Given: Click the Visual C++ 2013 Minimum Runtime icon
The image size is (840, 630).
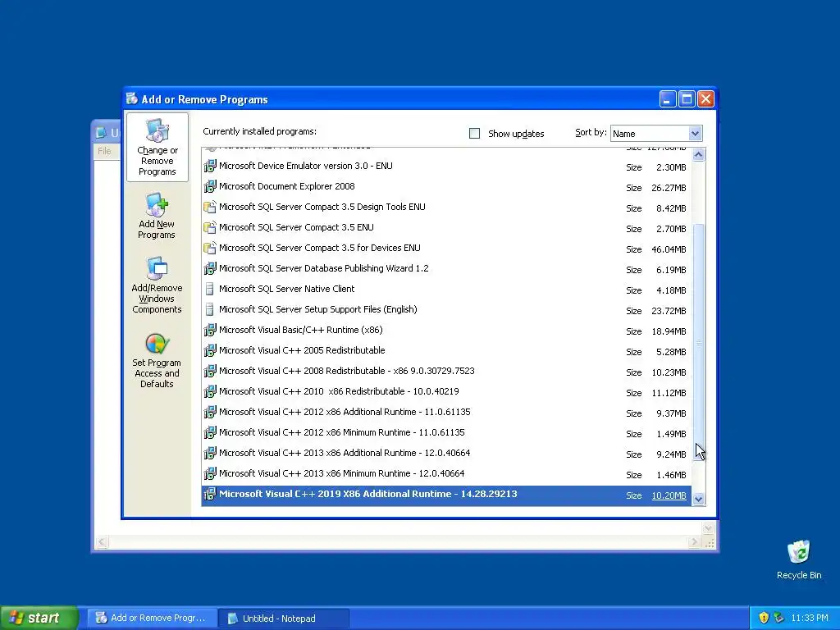Looking at the screenshot, I should (x=210, y=473).
